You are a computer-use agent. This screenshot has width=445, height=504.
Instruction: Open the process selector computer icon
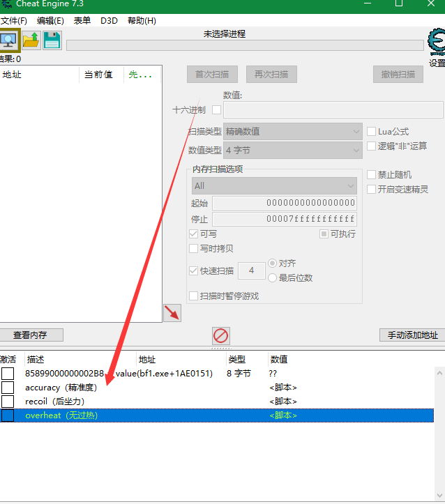click(9, 40)
